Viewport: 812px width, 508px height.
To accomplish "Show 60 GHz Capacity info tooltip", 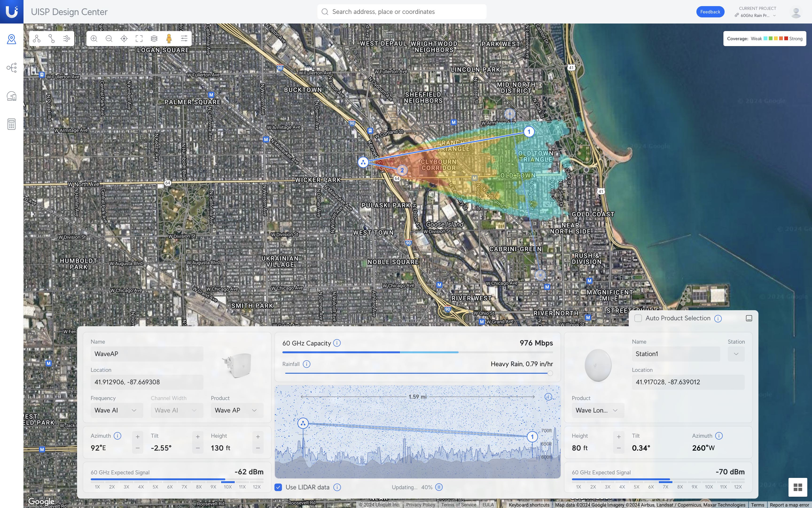I will tap(337, 343).
